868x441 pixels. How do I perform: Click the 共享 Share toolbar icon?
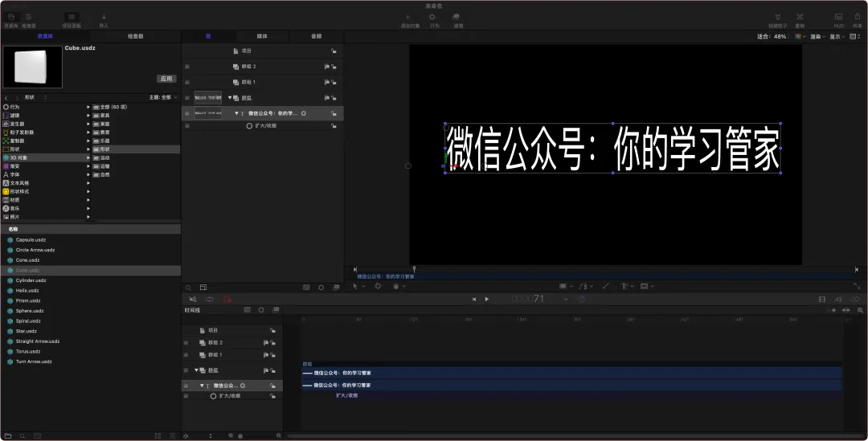click(x=858, y=17)
